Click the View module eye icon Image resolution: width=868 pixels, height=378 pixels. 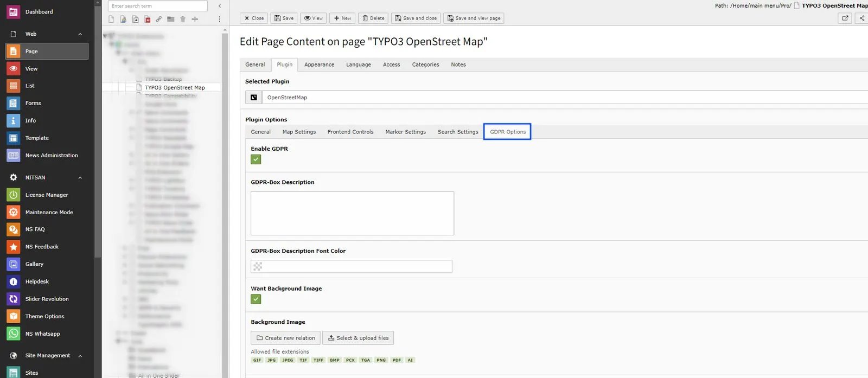pyautogui.click(x=13, y=68)
